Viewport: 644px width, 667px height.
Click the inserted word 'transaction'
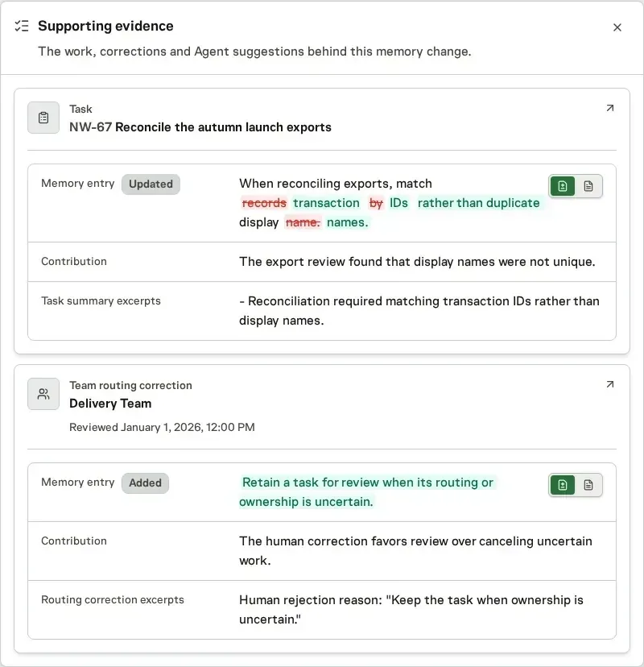tap(327, 203)
